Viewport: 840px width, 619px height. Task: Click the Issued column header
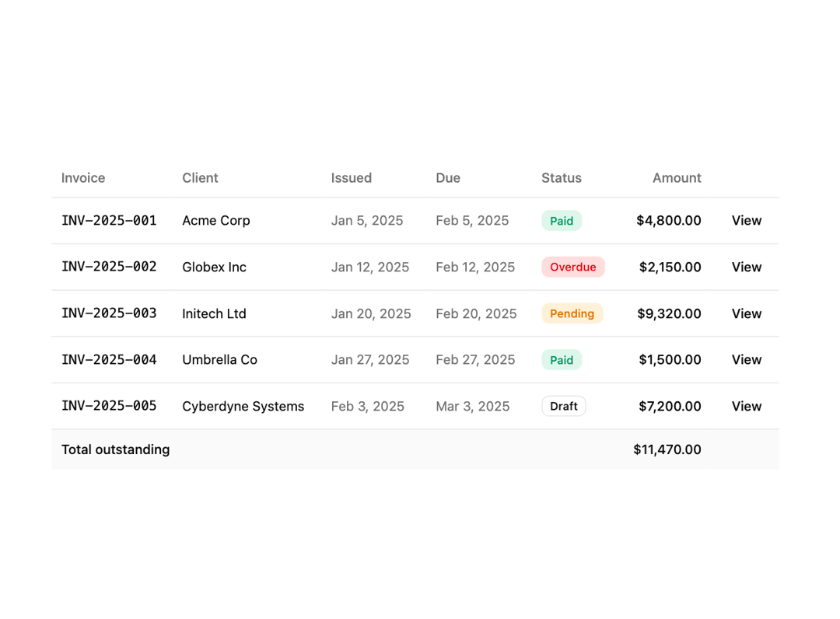click(351, 178)
